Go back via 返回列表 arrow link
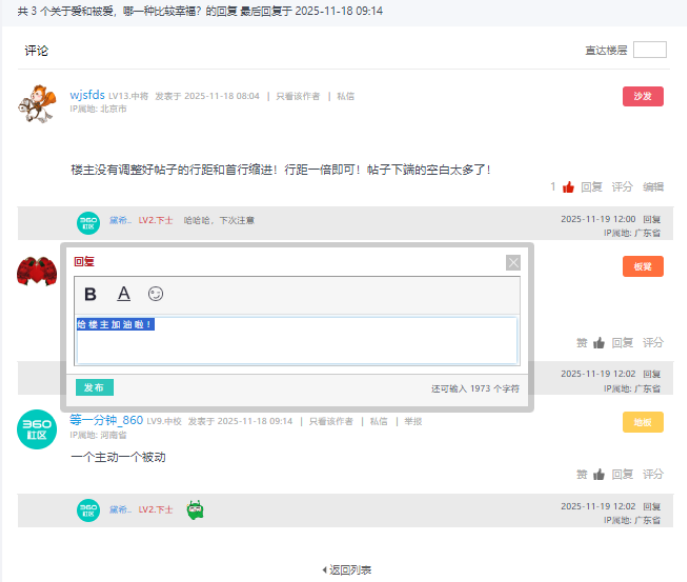 click(x=346, y=570)
